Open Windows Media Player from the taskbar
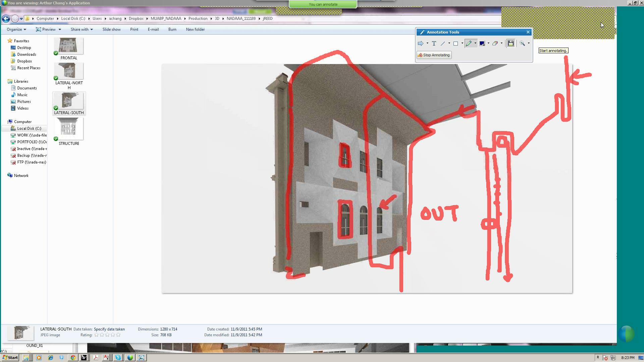This screenshot has width=644, height=362. click(39, 358)
